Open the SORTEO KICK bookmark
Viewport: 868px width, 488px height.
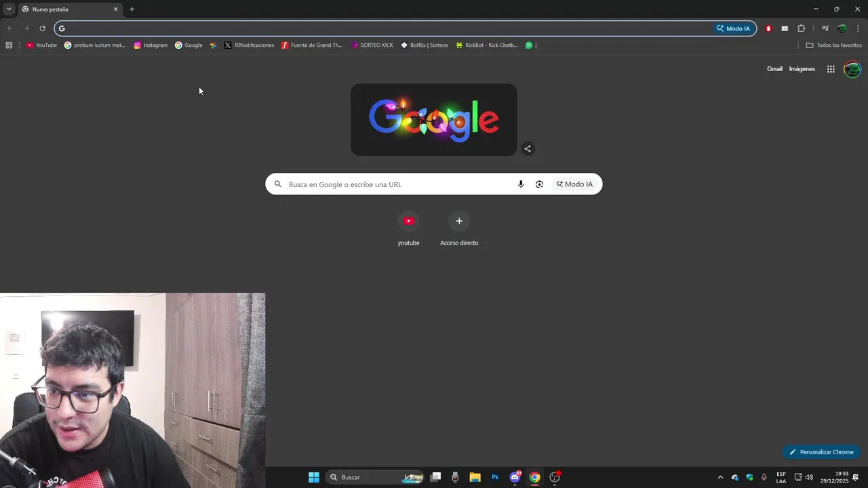pos(372,45)
